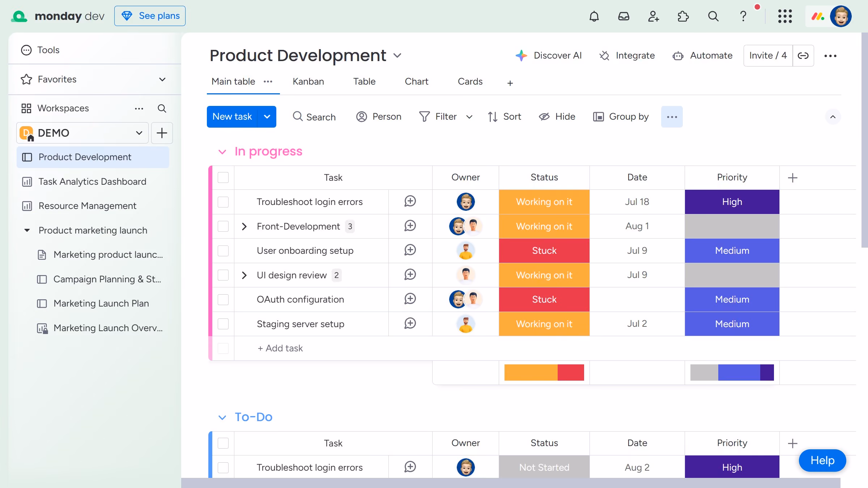
Task: Open Resource Management in sidebar
Action: tap(93, 206)
